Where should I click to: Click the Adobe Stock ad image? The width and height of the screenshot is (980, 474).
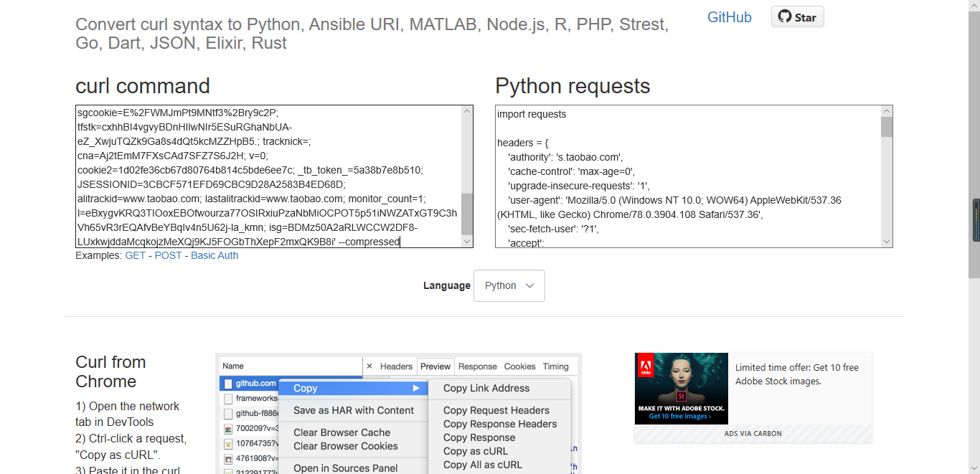[681, 389]
